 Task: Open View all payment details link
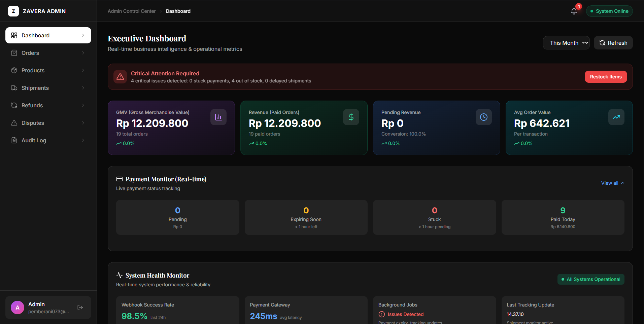612,183
